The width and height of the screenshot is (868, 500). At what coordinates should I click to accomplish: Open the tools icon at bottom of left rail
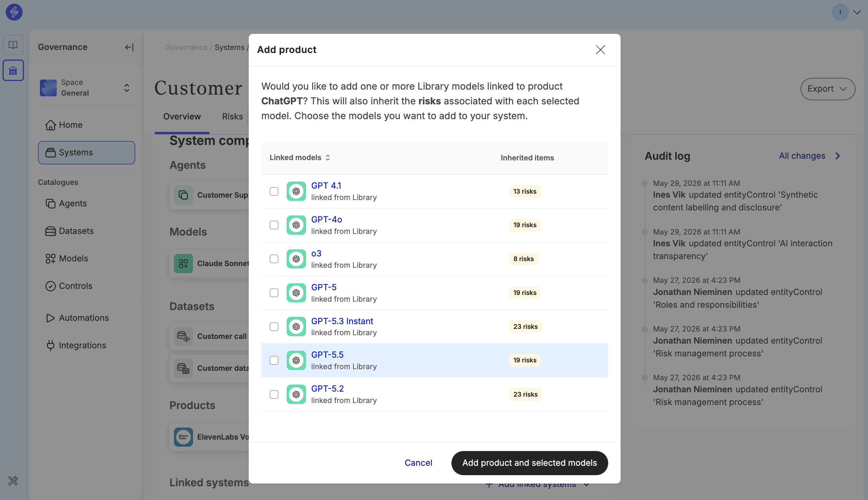[13, 481]
